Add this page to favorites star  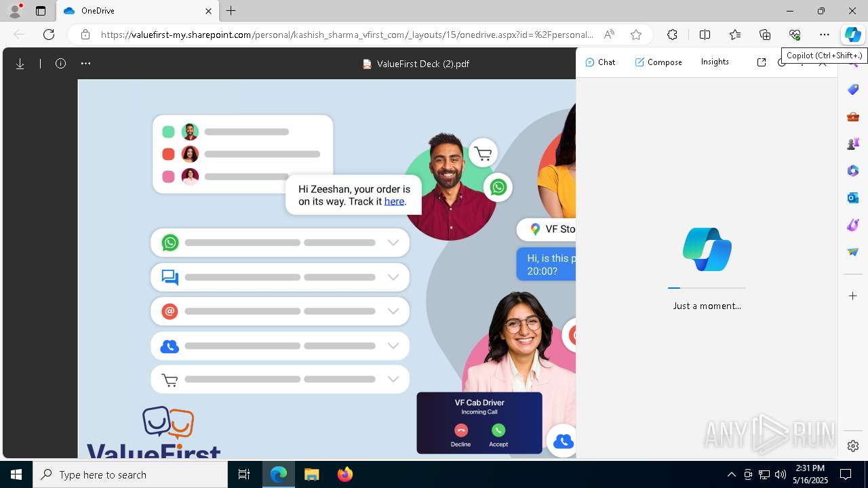coord(635,35)
